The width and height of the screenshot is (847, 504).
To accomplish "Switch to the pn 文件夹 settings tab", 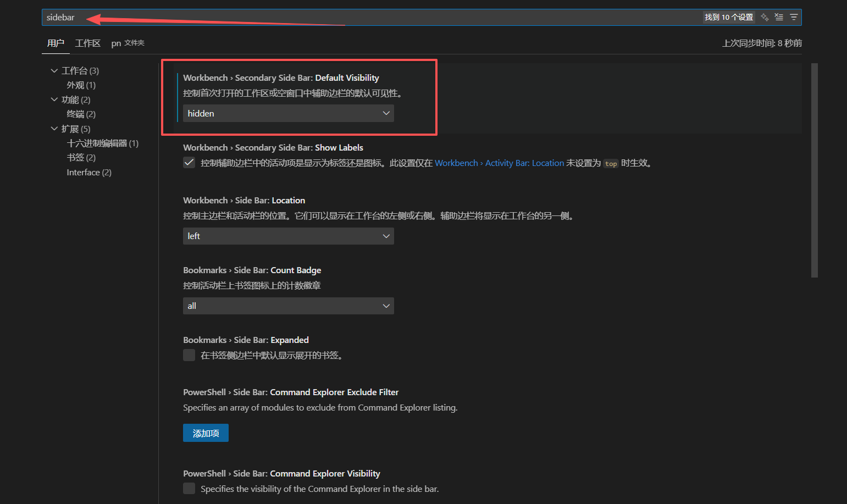I will 128,43.
